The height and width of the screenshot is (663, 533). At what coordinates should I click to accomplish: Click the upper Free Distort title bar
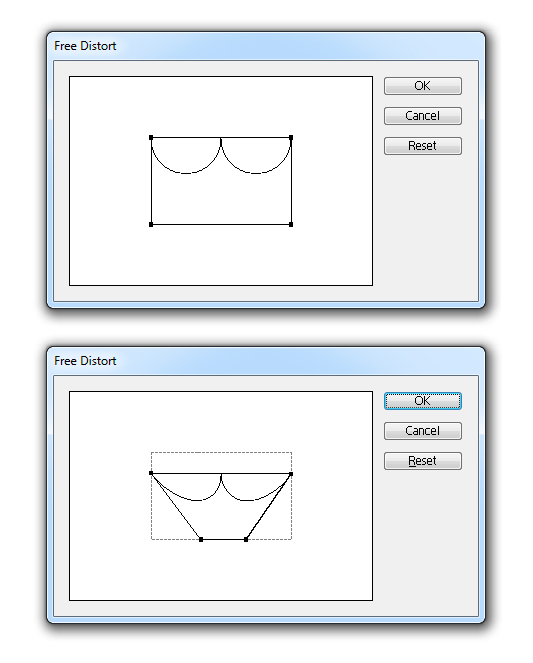click(x=266, y=46)
